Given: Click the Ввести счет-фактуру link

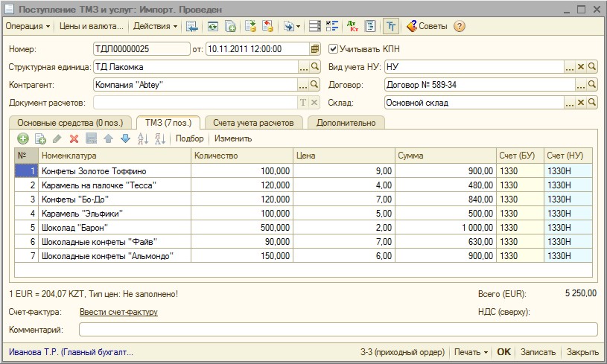Looking at the screenshot, I should coord(118,313).
